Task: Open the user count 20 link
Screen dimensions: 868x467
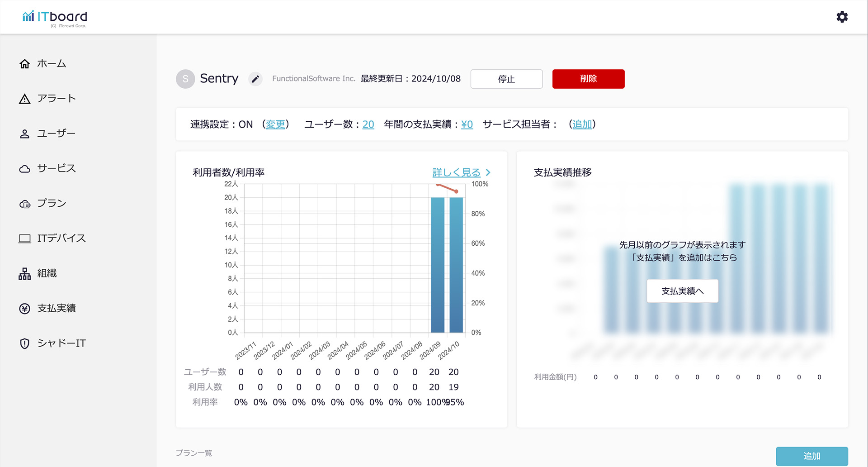Action: click(368, 124)
